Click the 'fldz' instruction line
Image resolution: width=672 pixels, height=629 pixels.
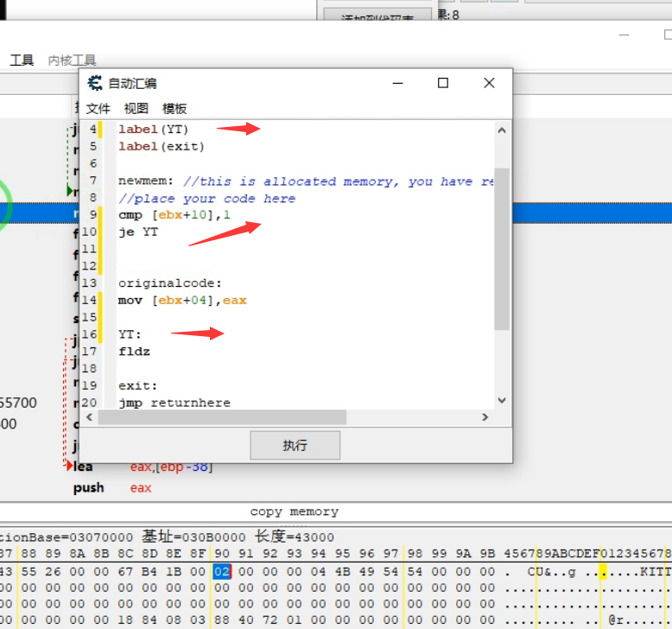pyautogui.click(x=134, y=352)
